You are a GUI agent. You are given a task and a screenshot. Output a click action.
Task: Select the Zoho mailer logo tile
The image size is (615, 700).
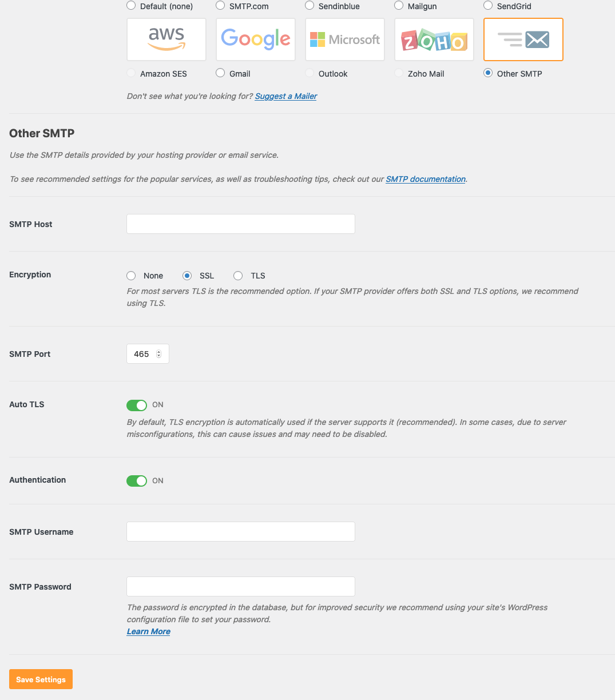[434, 39]
